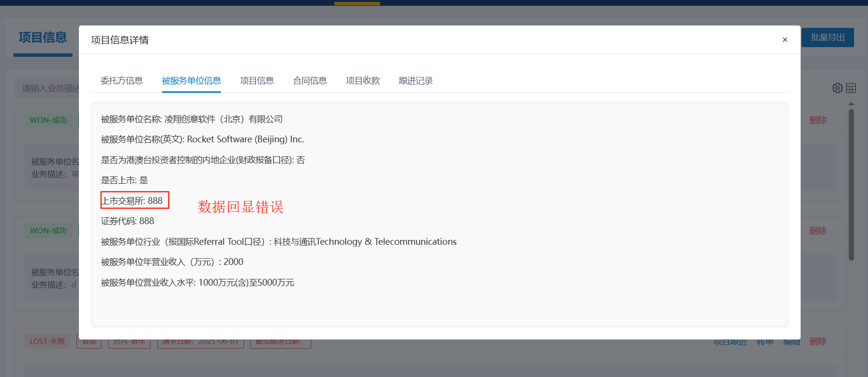Image resolution: width=868 pixels, height=377 pixels.
Task: Click the lower WON-成功 status tag
Action: (x=48, y=231)
